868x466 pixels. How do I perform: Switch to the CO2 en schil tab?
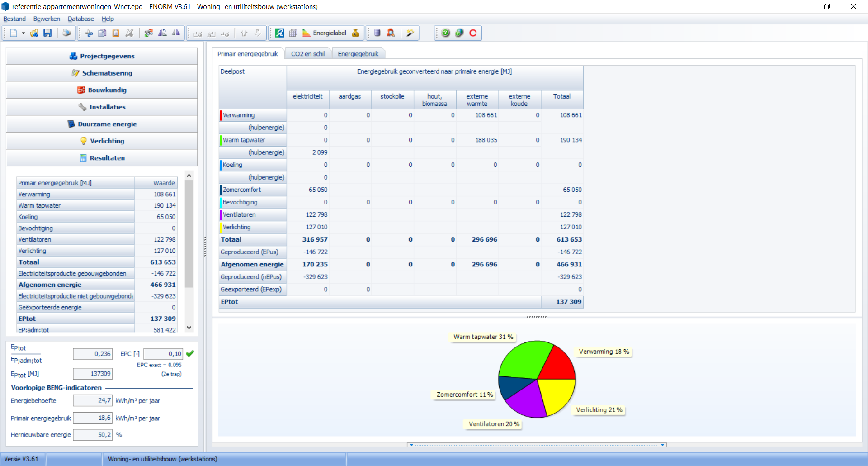[307, 54]
